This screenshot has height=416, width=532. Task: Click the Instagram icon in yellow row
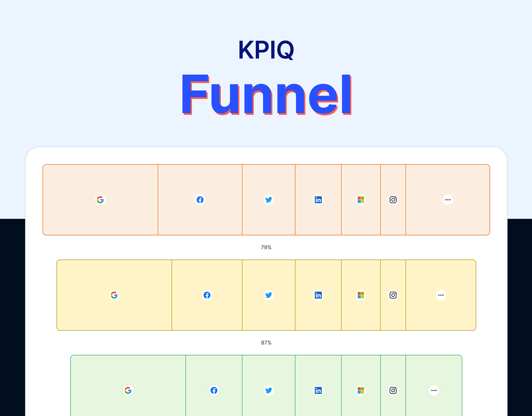[393, 295]
